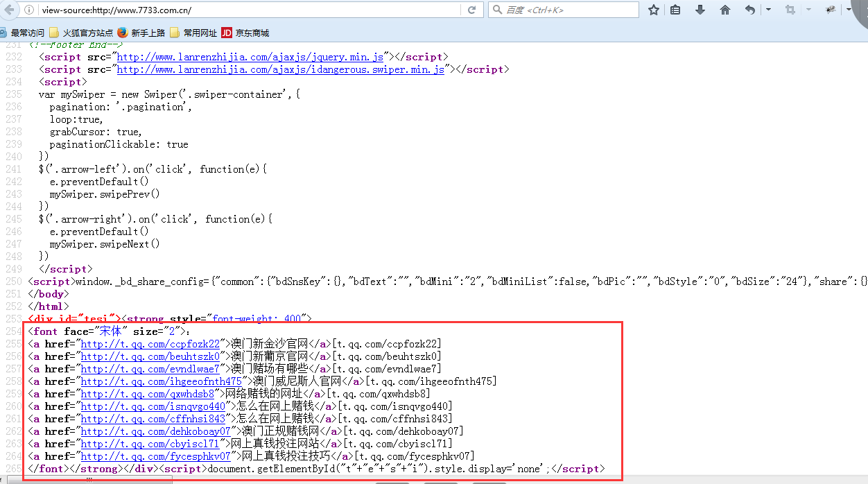Follow the t.qq.com/evndlwae7 link
The image size is (868, 484).
150,369
